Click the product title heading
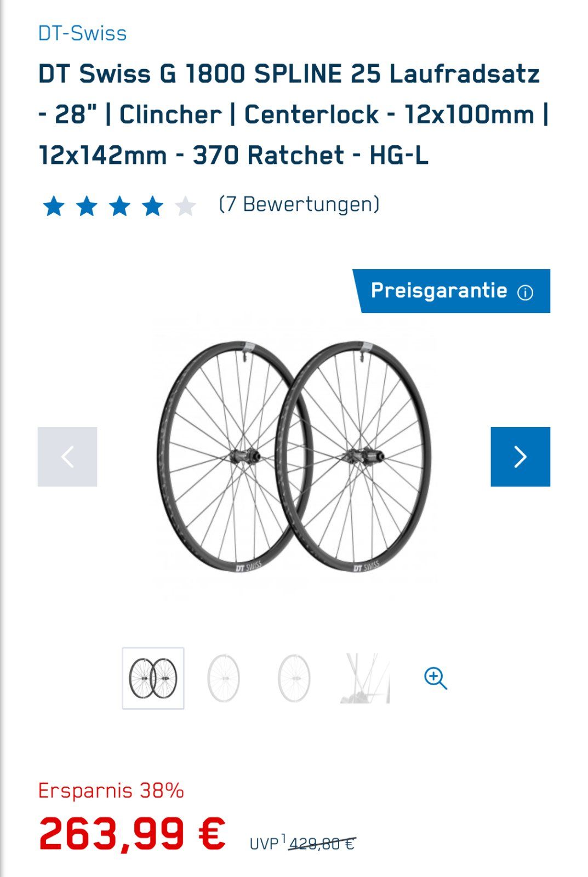The height and width of the screenshot is (877, 588). [294, 115]
